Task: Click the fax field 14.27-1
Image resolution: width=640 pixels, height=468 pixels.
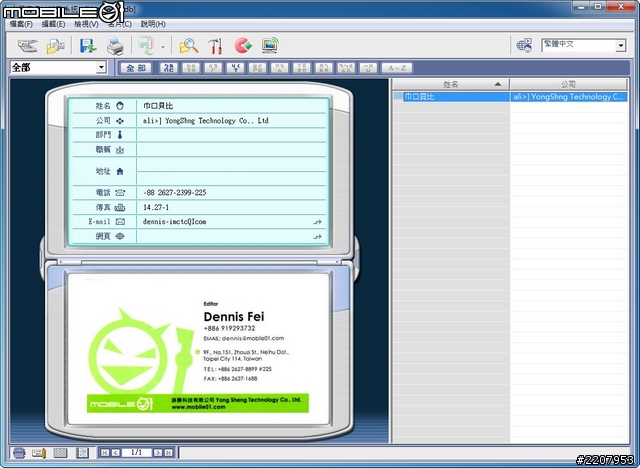Action: 231,207
